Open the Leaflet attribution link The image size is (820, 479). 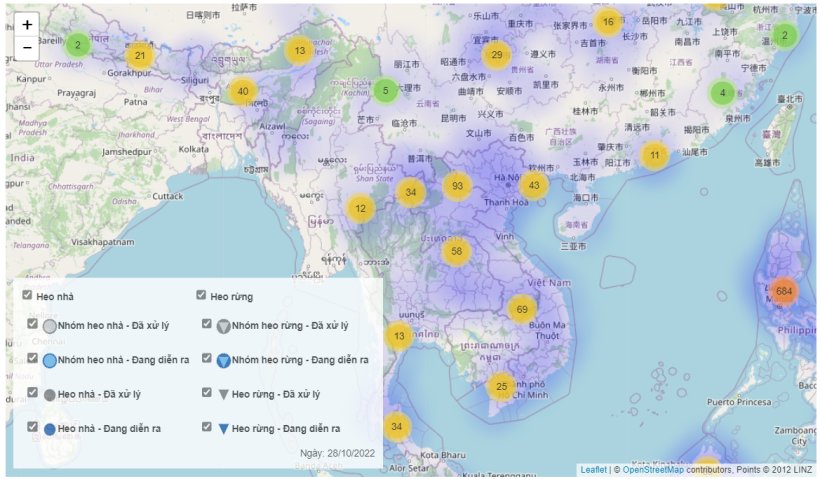[x=594, y=469]
